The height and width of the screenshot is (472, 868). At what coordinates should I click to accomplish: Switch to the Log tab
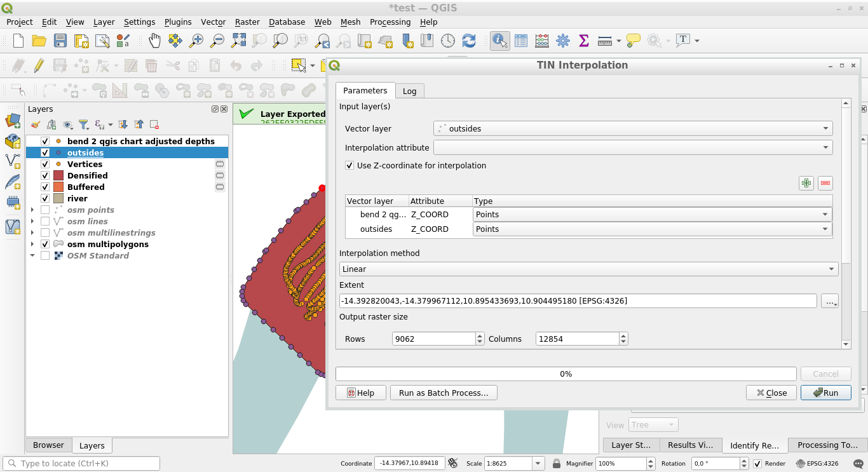410,91
